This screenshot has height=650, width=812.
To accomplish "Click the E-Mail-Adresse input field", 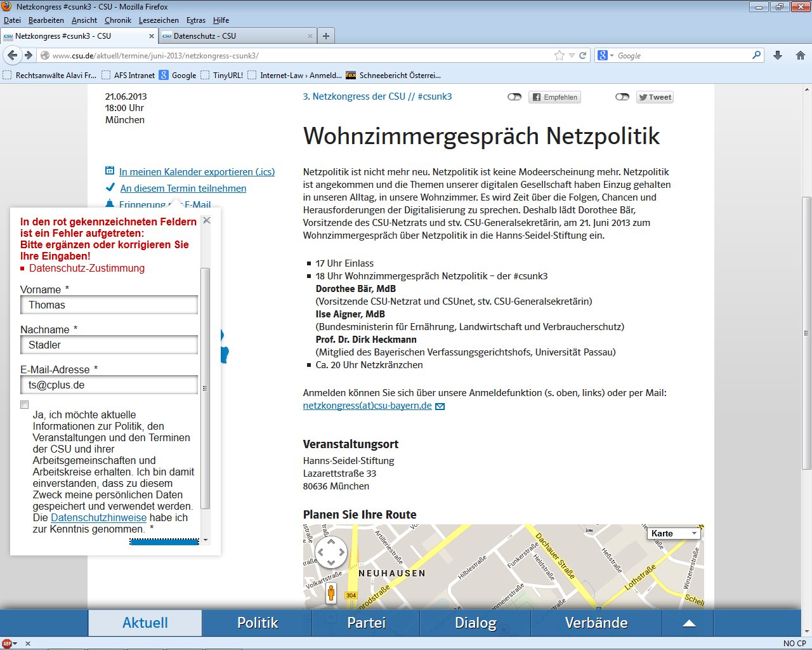I will [109, 385].
